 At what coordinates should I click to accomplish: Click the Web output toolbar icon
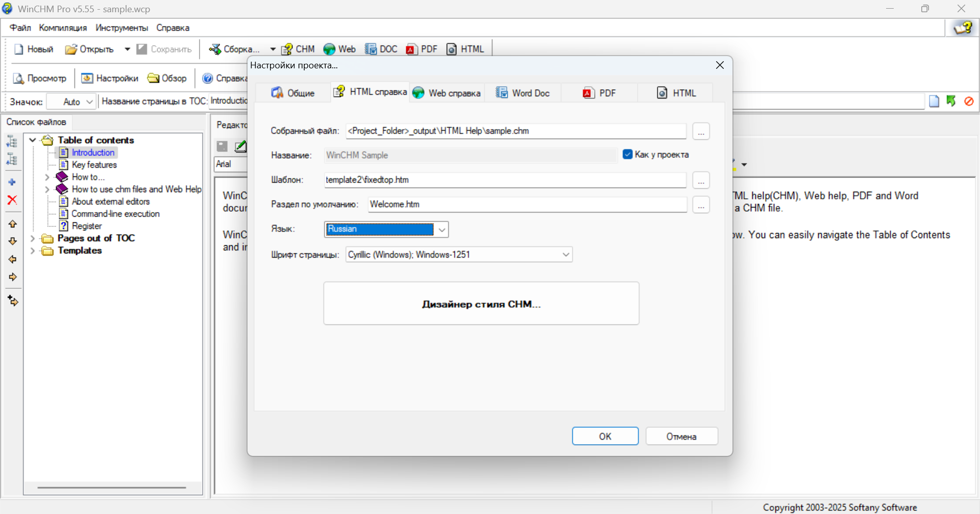(x=329, y=49)
